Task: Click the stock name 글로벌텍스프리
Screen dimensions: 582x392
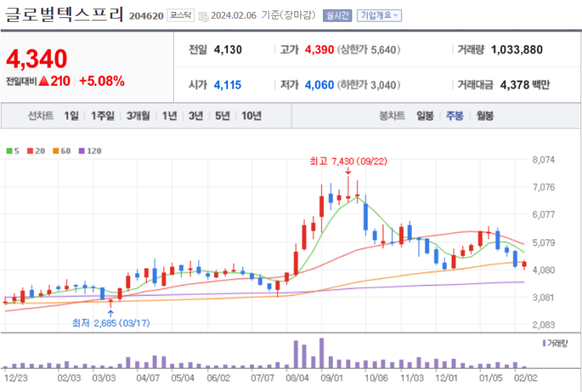Action: (64, 14)
